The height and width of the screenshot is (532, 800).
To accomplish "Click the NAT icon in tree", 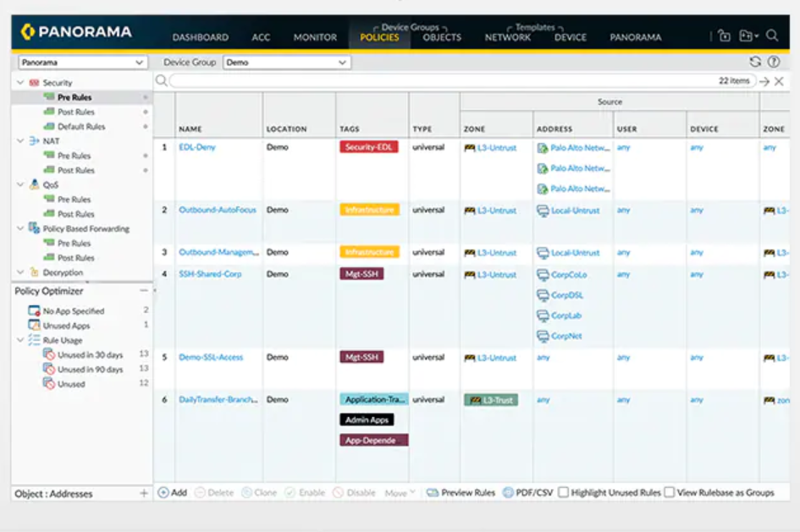I will click(34, 140).
